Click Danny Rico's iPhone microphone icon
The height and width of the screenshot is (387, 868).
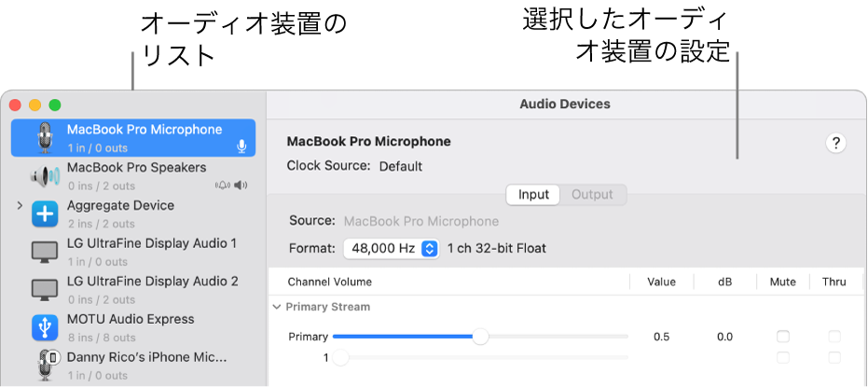click(x=45, y=365)
